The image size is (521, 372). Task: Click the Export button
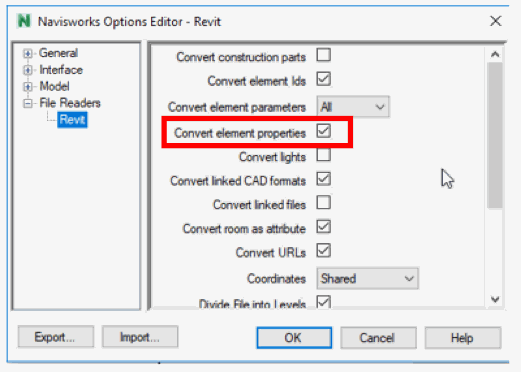point(56,337)
